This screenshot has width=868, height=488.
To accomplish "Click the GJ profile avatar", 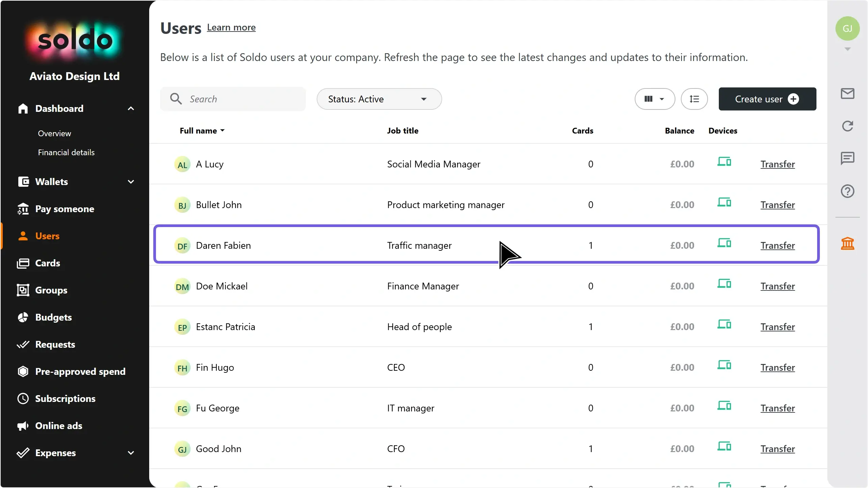I will (847, 28).
